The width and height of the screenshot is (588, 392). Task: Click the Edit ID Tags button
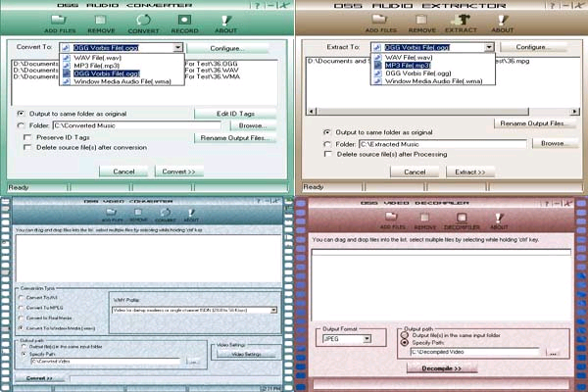coord(233,114)
